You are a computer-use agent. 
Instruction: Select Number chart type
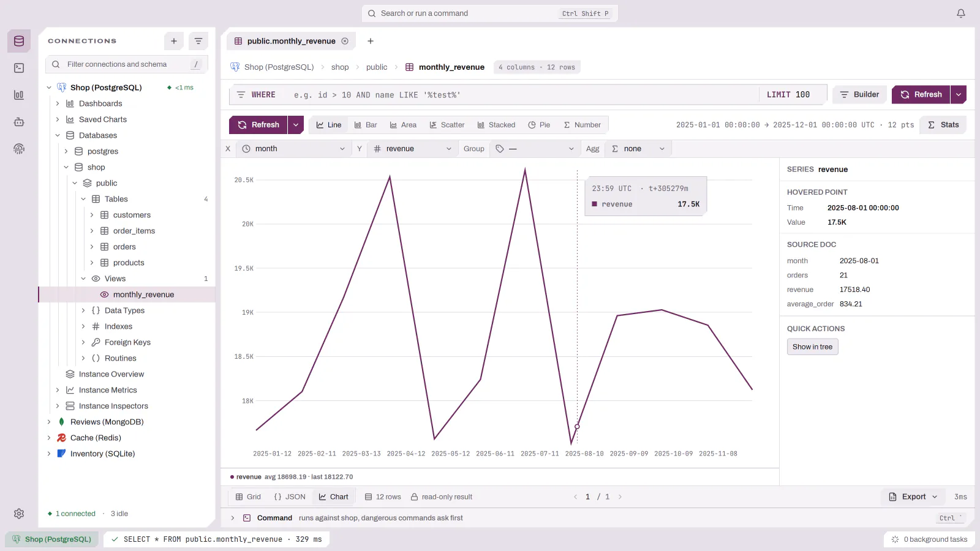(x=582, y=125)
